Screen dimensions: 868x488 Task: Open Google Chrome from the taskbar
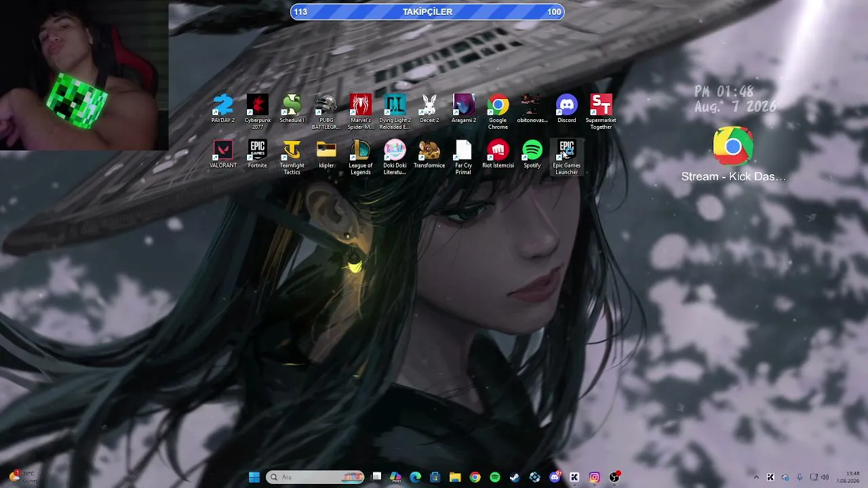tap(475, 477)
